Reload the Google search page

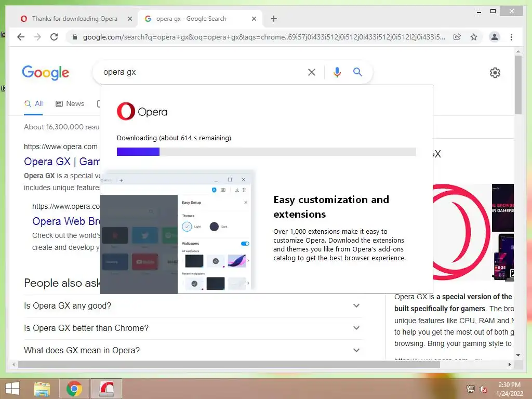click(x=54, y=37)
